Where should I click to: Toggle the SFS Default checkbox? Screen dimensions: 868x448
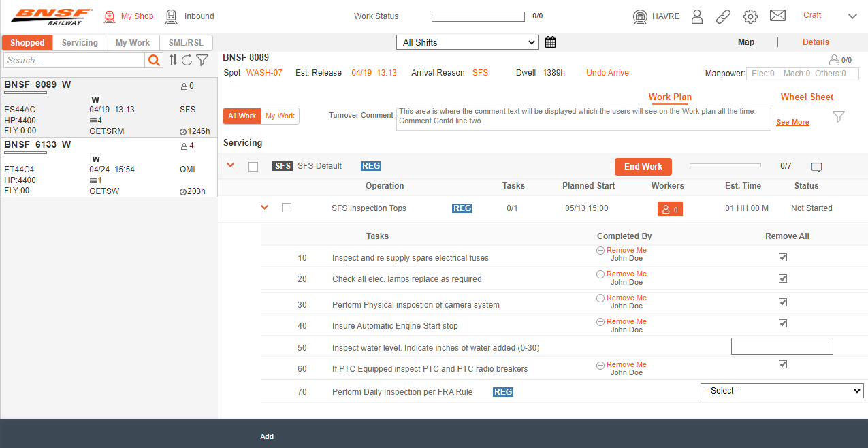coord(253,167)
